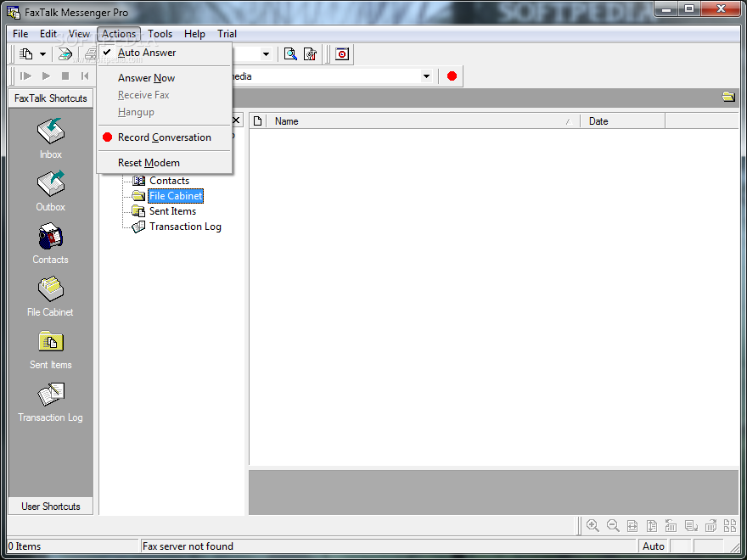Select Sent Items in the folder tree

[x=172, y=211]
